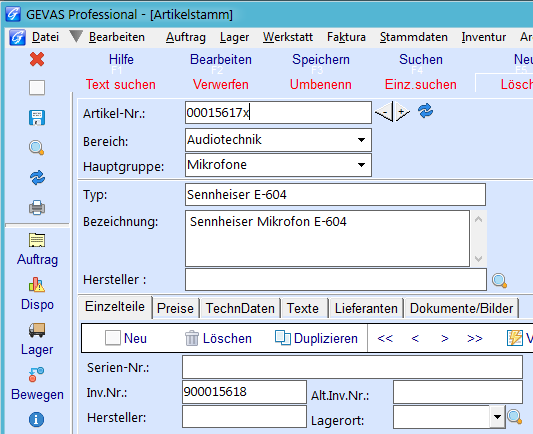Image resolution: width=533 pixels, height=434 pixels.
Task: Click the Bezeichnung text area
Action: pyautogui.click(x=327, y=239)
